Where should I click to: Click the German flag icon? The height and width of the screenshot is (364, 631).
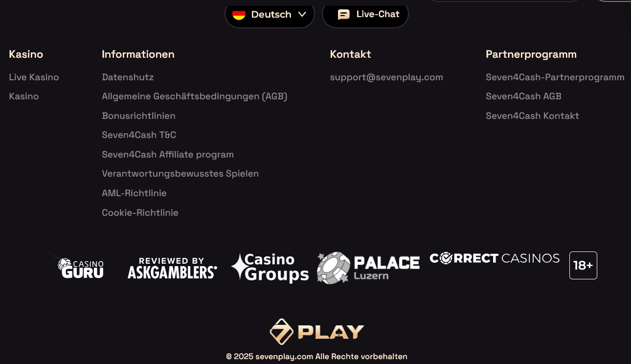tap(239, 14)
